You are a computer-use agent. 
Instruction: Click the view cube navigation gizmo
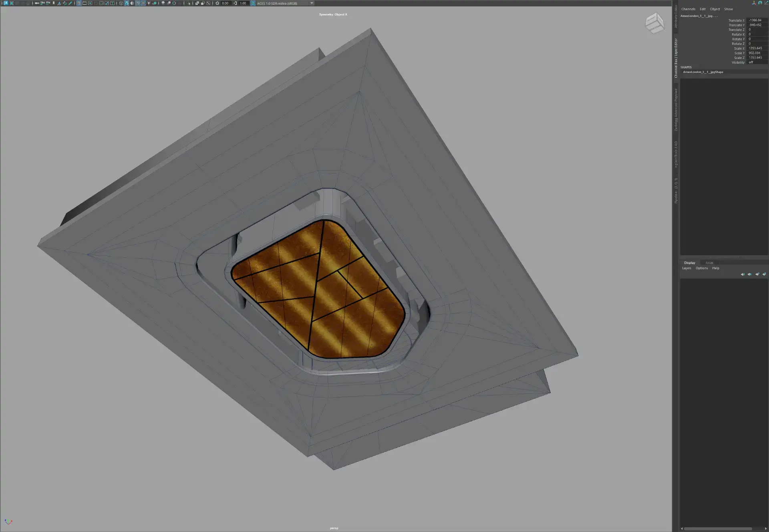tap(655, 23)
